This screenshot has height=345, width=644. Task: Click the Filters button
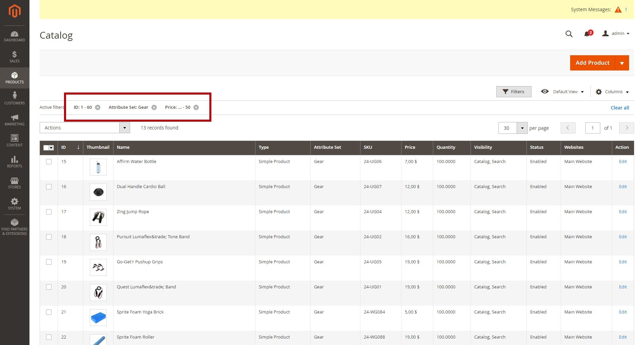[514, 92]
